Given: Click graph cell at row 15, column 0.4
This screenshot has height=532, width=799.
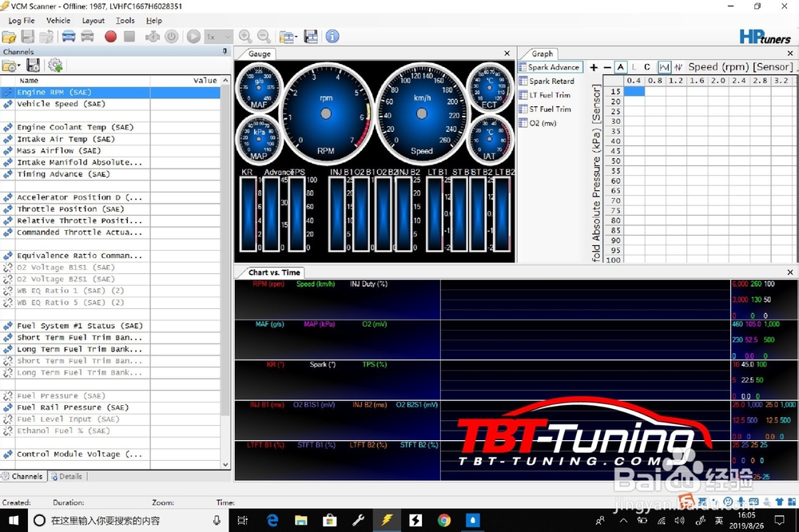Looking at the screenshot, I should click(x=634, y=91).
